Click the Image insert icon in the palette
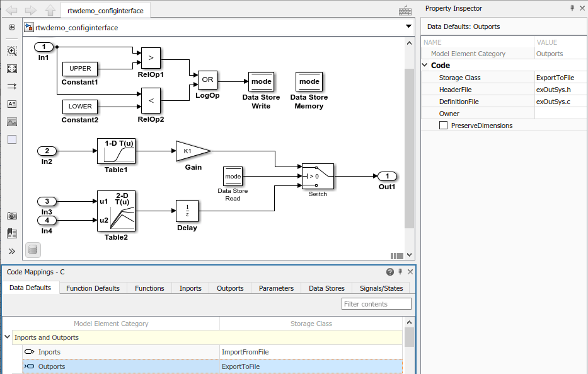The image size is (588, 374). click(12, 122)
